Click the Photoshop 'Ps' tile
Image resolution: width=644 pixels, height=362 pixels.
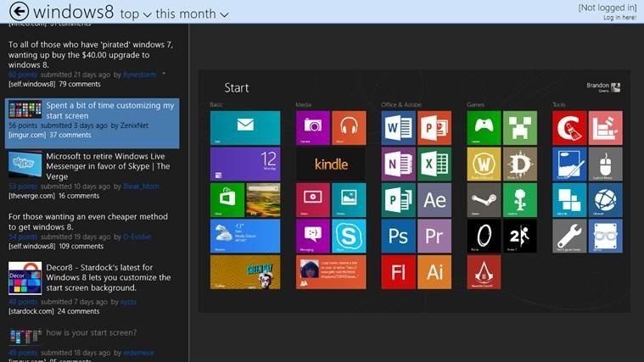(x=398, y=236)
